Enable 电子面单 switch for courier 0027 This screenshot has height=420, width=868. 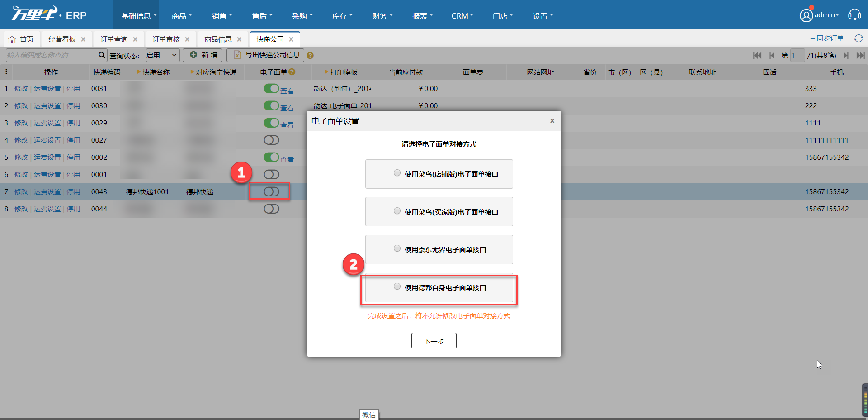click(271, 140)
